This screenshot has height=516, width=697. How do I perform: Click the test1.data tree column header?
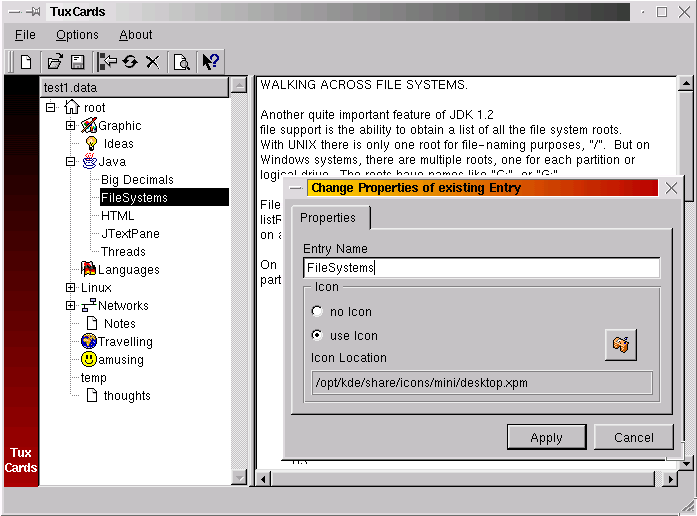pos(135,88)
